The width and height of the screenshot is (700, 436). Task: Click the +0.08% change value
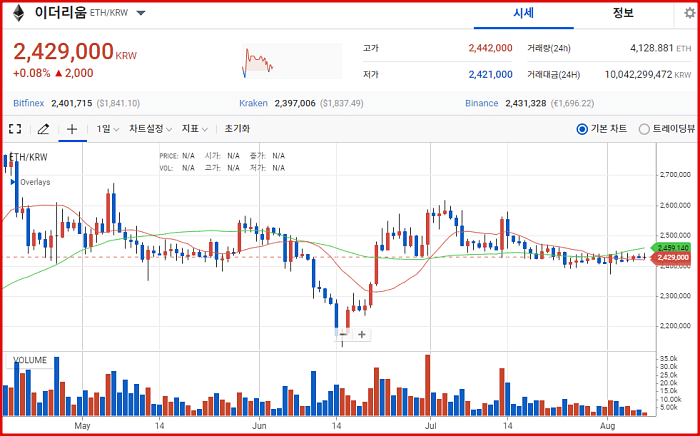pyautogui.click(x=31, y=73)
